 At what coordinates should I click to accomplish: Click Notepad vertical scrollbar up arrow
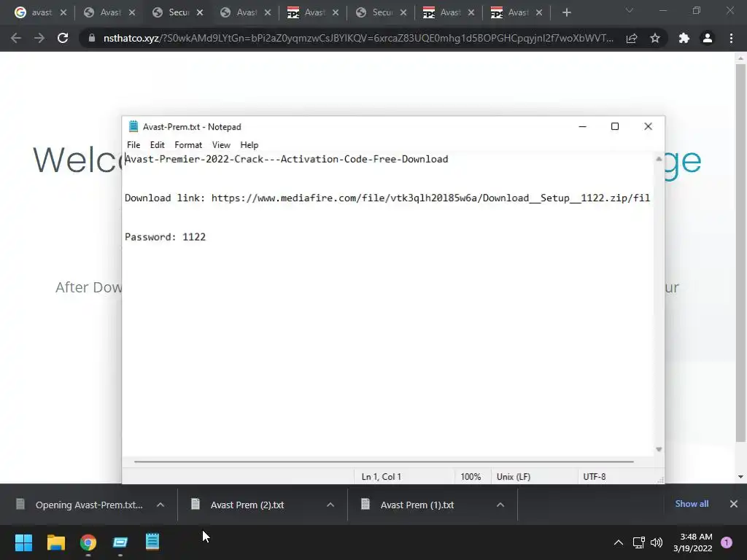coord(659,159)
